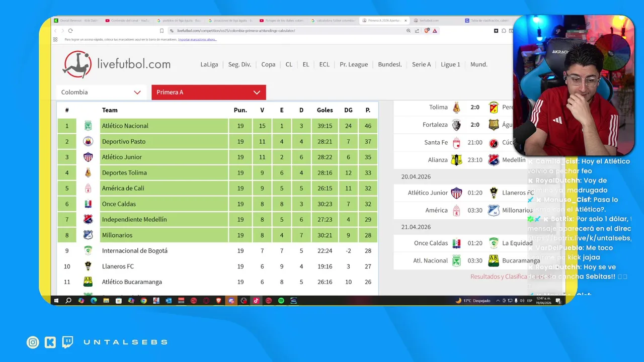Click the América de Cali crest in standings
This screenshot has height=362, width=644.
coord(88,188)
